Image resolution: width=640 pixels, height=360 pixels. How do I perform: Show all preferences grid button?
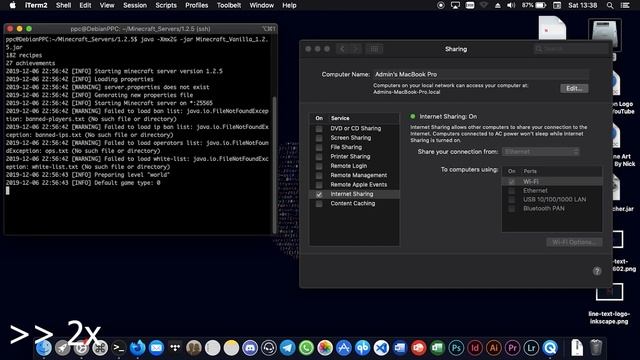point(374,49)
